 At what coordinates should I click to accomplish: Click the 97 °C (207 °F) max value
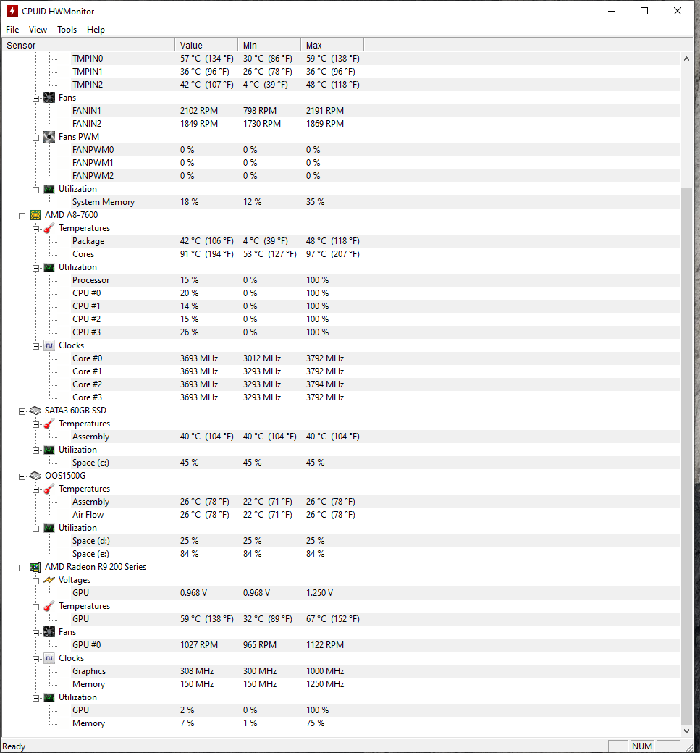333,254
